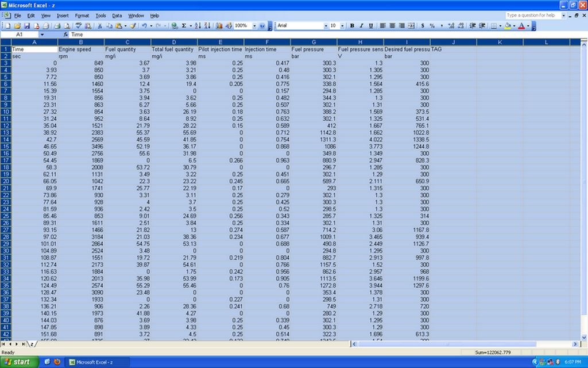The height and width of the screenshot is (368, 588).
Task: Expand the Fill Color palette arrow
Action: click(514, 25)
